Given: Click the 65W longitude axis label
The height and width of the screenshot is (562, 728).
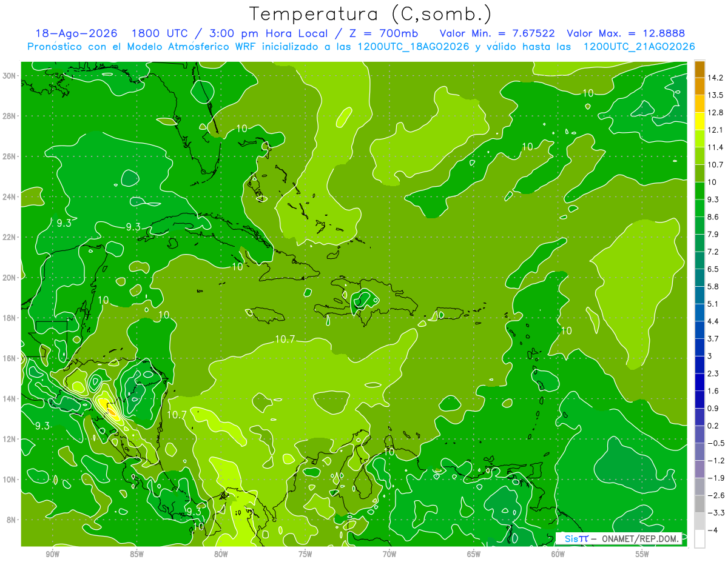Looking at the screenshot, I should click(474, 554).
